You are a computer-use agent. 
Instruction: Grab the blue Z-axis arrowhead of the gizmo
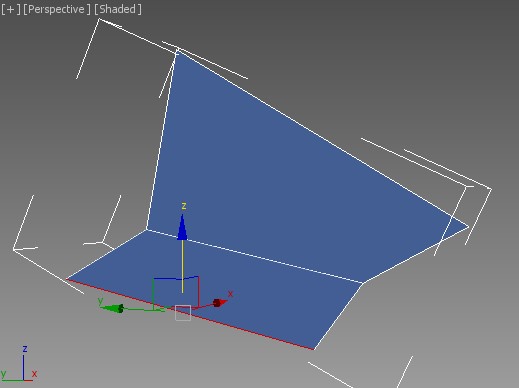(x=182, y=227)
